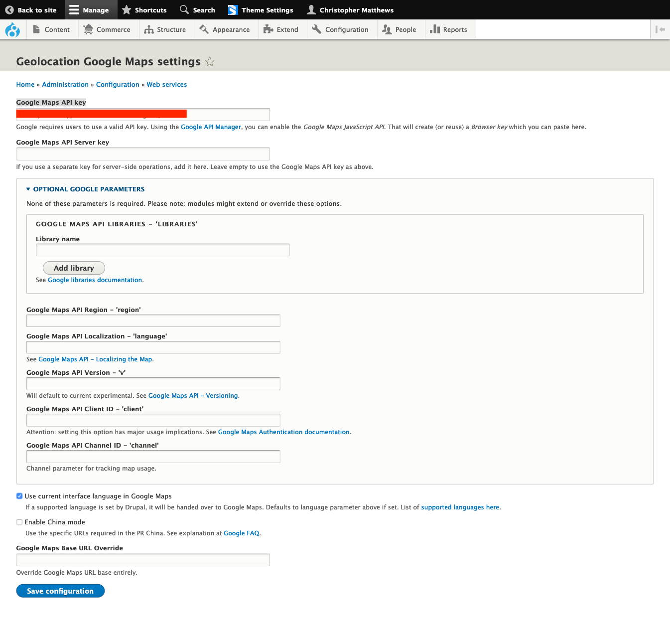Viewport: 670px width, 644px height.
Task: Enable China mode
Action: coord(19,522)
